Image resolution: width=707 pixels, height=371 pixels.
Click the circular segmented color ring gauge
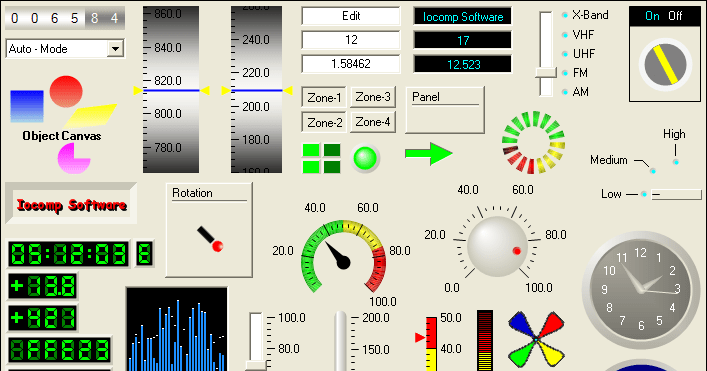click(533, 142)
